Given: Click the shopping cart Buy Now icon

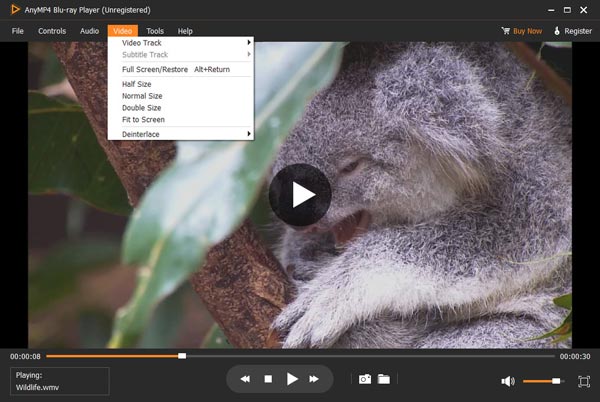Looking at the screenshot, I should (506, 31).
